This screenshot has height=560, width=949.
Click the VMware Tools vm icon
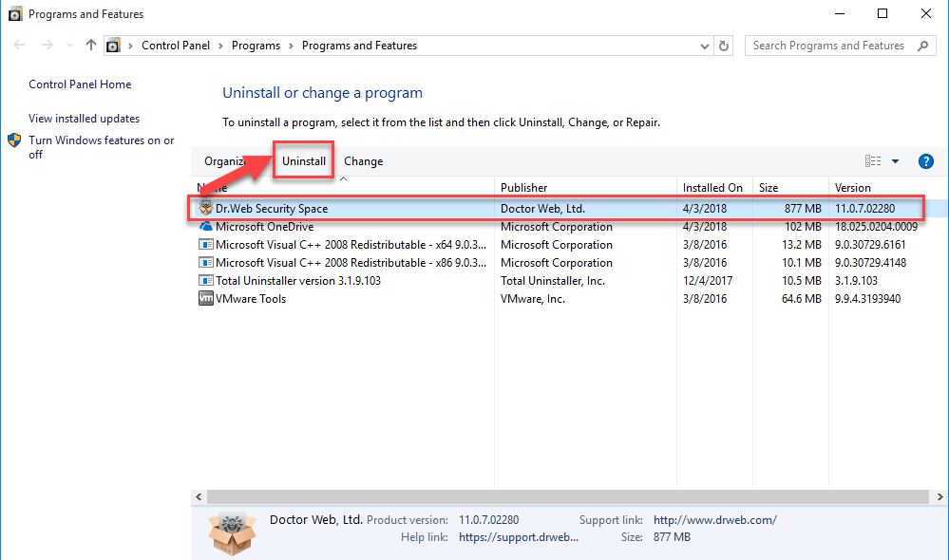pyautogui.click(x=206, y=299)
